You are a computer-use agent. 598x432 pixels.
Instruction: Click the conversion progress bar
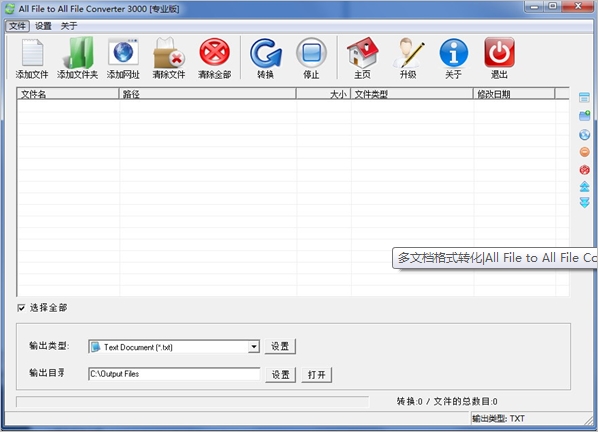[x=193, y=401]
